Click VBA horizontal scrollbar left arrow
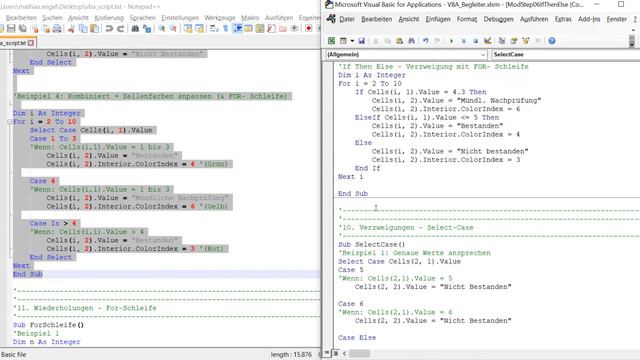640x360 pixels. tap(344, 353)
